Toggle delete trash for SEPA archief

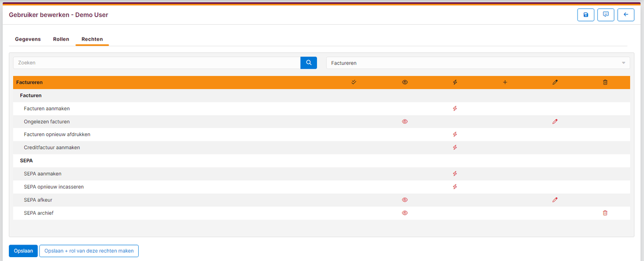(x=605, y=213)
